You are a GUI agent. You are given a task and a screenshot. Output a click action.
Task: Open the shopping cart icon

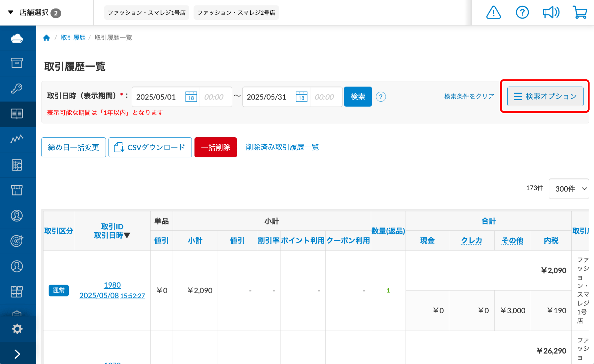click(580, 12)
